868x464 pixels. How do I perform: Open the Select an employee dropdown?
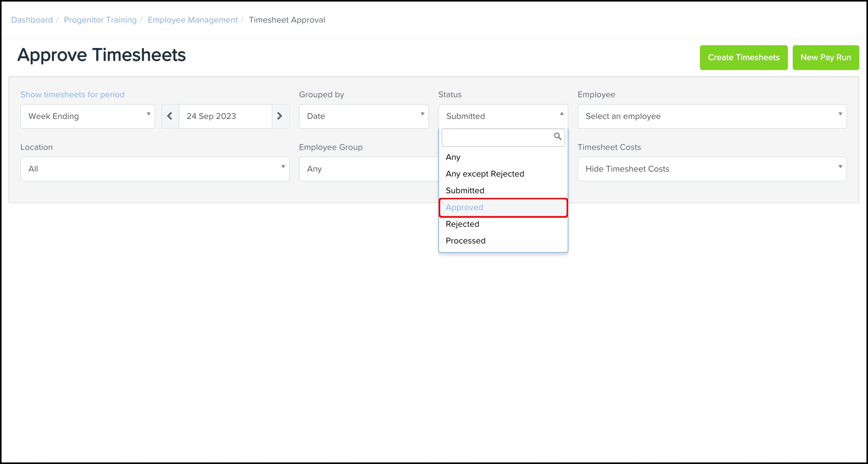pos(712,116)
